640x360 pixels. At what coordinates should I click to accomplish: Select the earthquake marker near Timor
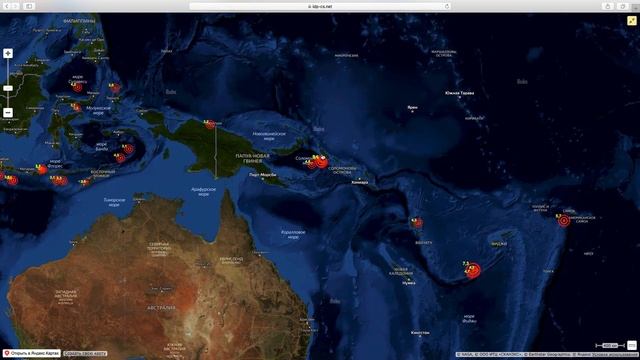click(84, 182)
